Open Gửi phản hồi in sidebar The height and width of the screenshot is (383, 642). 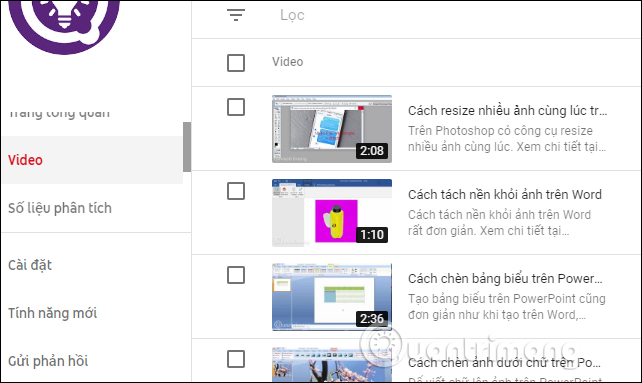(48, 361)
